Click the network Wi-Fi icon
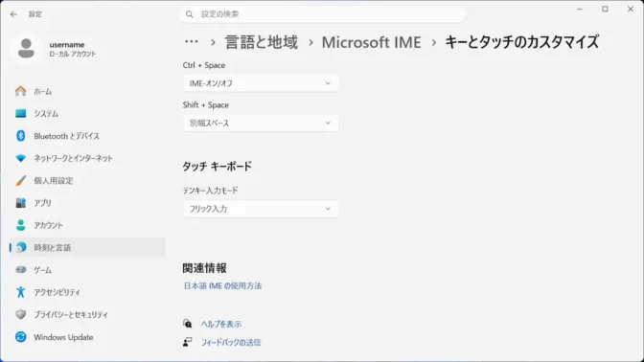Viewport: 644px width, 362px height. click(20, 158)
